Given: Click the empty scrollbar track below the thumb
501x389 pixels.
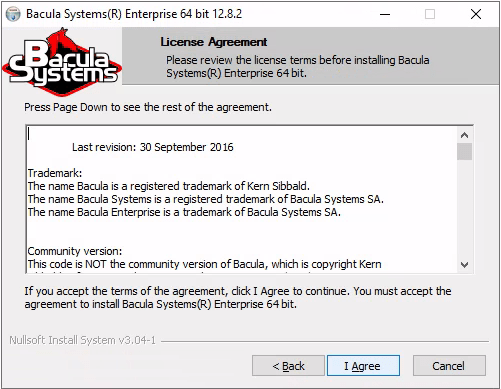Looking at the screenshot, I should point(464,209).
